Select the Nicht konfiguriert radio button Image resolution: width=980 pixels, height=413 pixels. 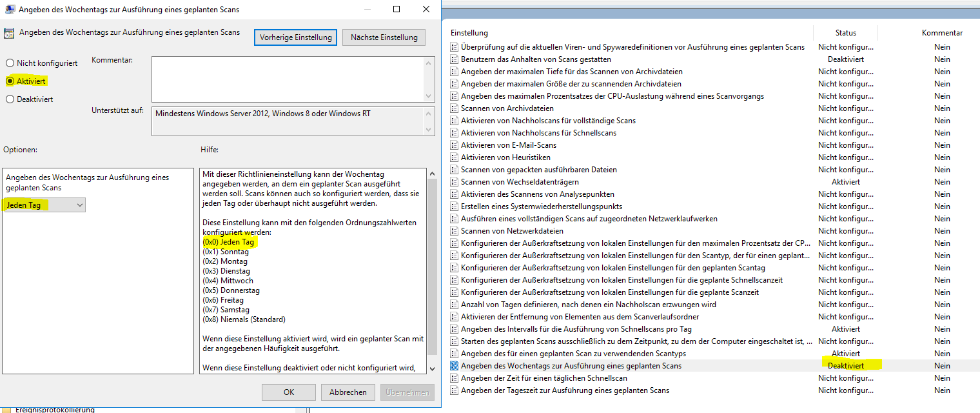point(10,63)
